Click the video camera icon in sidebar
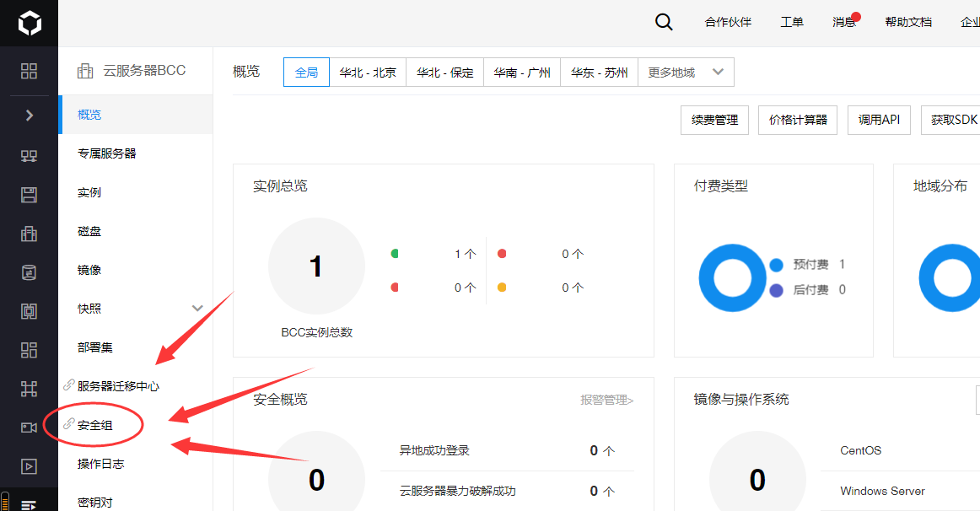The height and width of the screenshot is (511, 980). point(29,428)
